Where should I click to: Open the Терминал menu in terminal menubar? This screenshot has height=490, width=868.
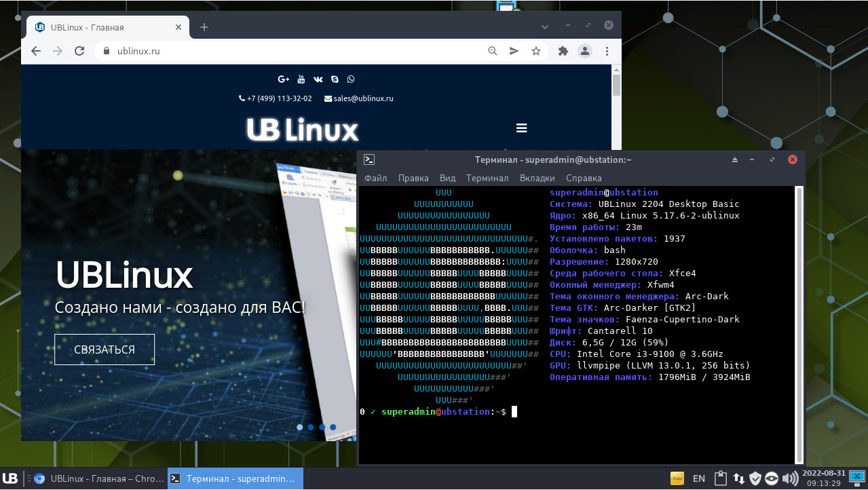click(487, 178)
